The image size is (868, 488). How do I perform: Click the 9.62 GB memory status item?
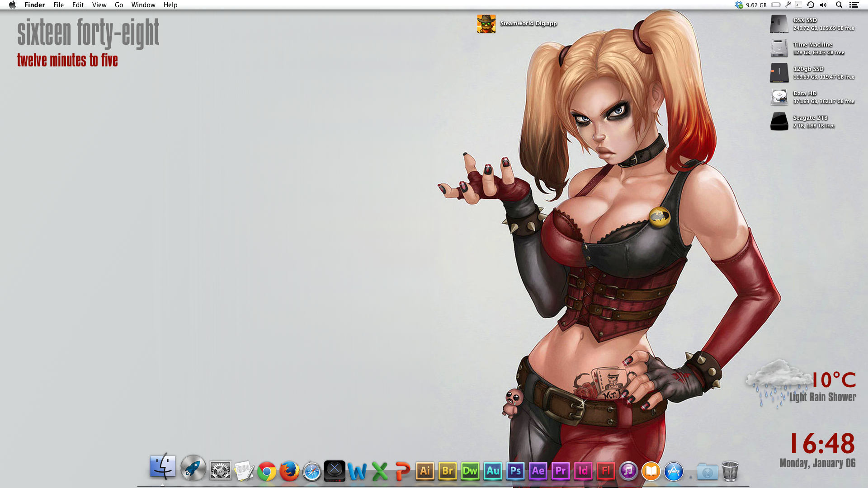tap(756, 5)
